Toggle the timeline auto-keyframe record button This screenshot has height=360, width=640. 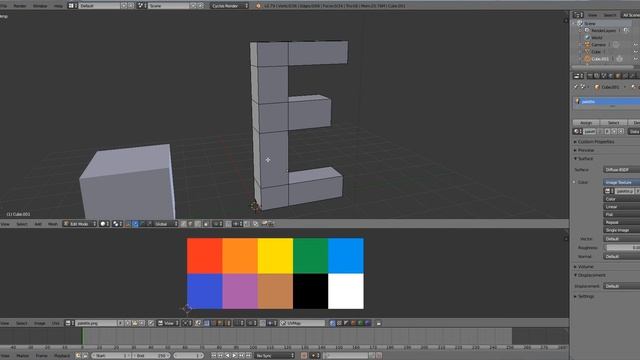coord(304,356)
